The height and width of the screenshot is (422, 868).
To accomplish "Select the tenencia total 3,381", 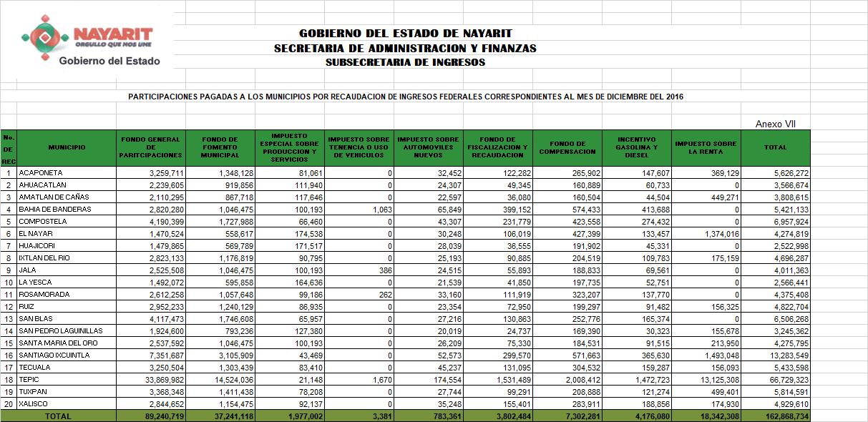I will coord(384,416).
